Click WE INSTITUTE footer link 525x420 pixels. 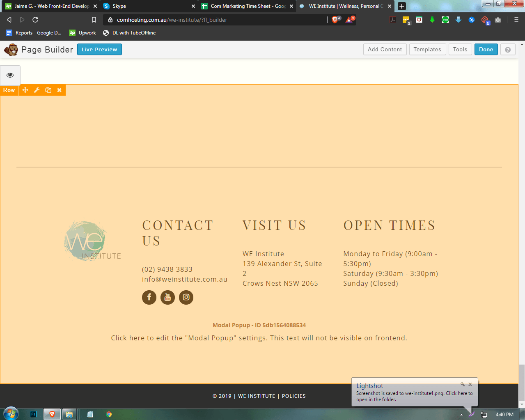pos(257,396)
